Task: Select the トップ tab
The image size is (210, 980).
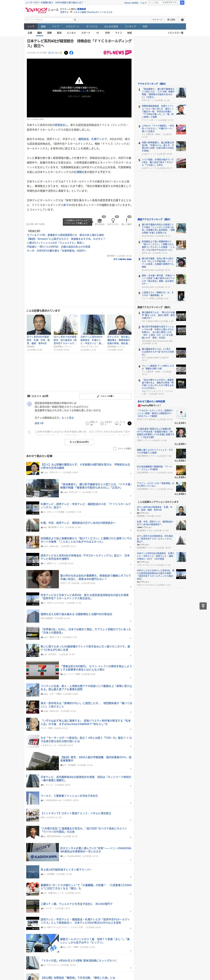Action: tap(31, 27)
